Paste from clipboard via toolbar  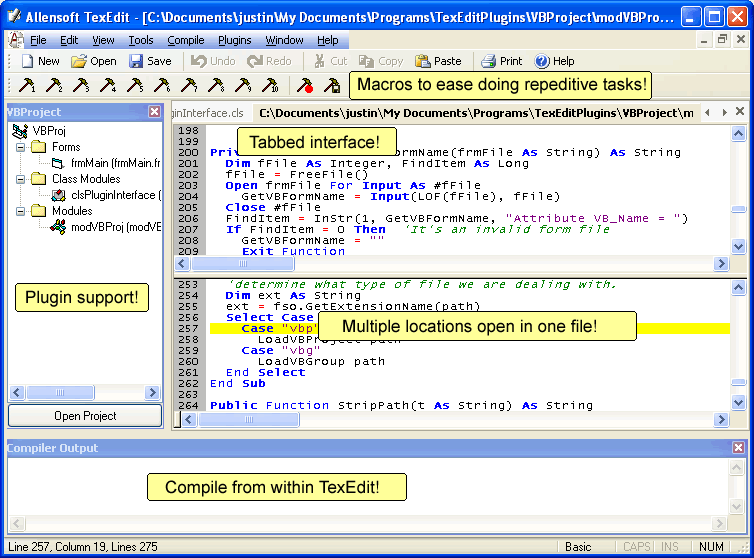point(438,61)
